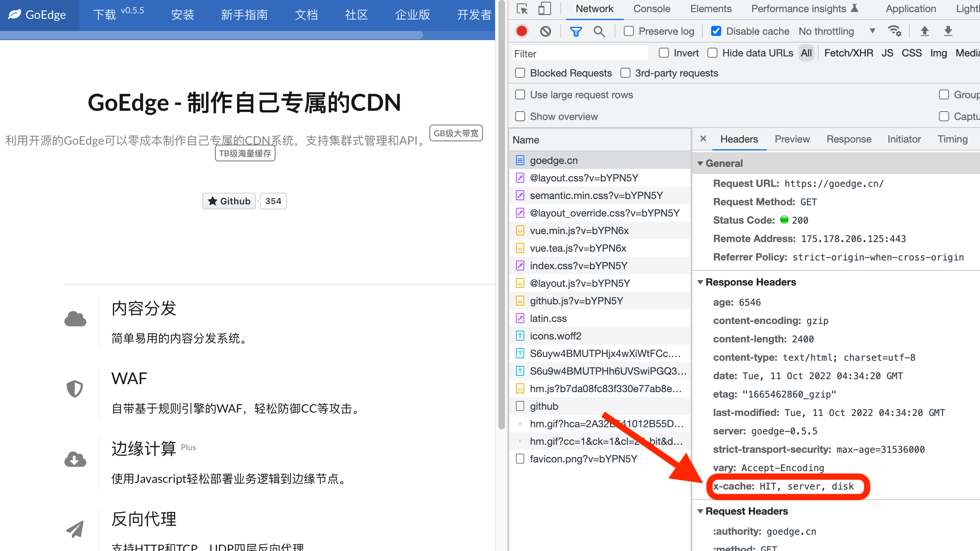Select vue.min.js?v=bYPN6x request
Image resolution: width=980 pixels, height=551 pixels.
coord(600,230)
